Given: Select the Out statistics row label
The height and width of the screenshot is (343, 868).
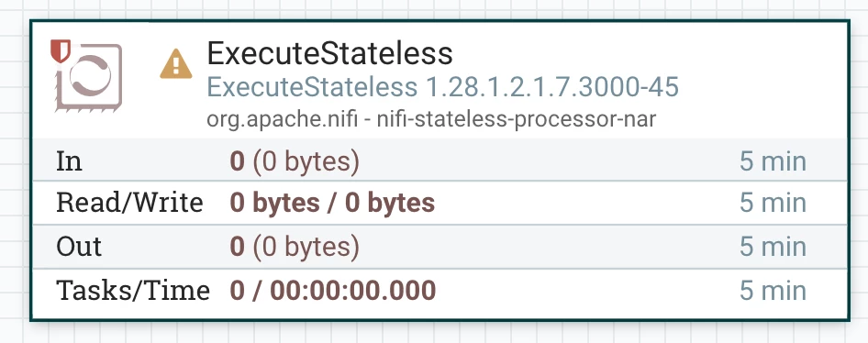Looking at the screenshot, I should point(79,247).
